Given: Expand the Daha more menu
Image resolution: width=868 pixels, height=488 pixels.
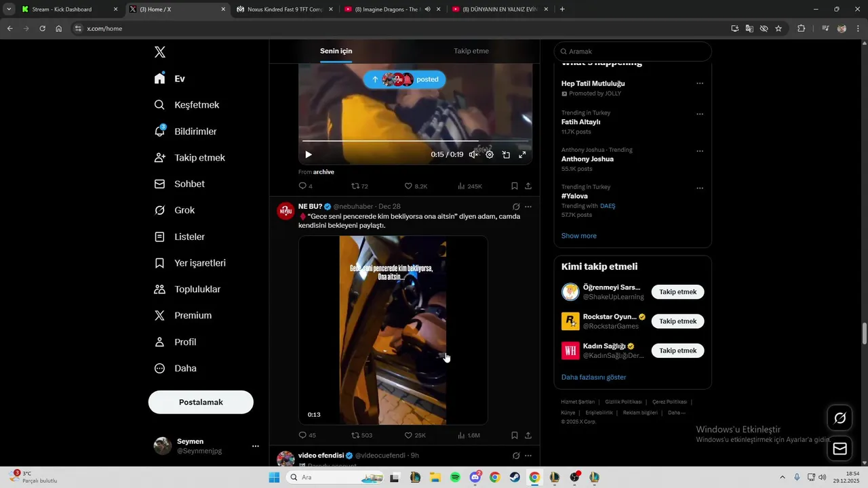Looking at the screenshot, I should pos(175,369).
